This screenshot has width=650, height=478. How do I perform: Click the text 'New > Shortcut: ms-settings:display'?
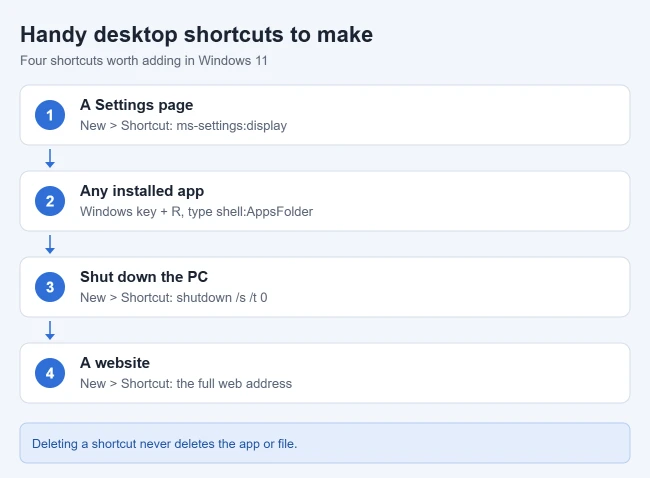click(x=183, y=126)
